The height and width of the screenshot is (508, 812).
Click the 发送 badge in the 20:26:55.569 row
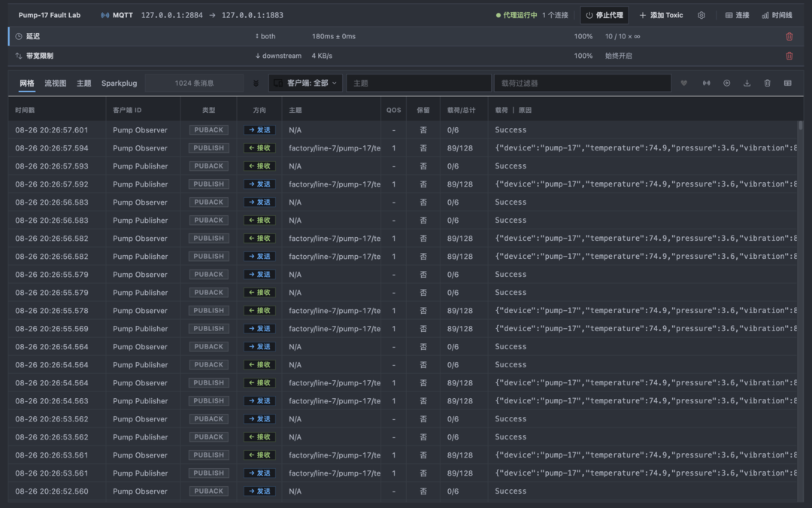point(259,329)
